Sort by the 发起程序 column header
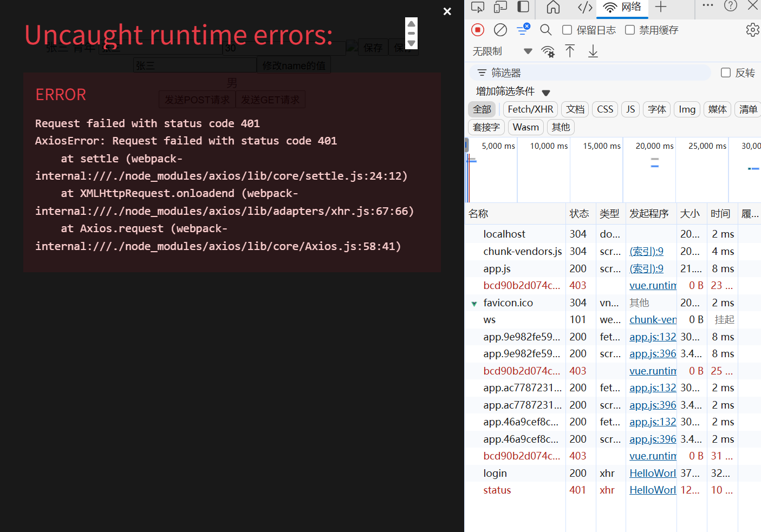761x532 pixels. pyautogui.click(x=651, y=214)
